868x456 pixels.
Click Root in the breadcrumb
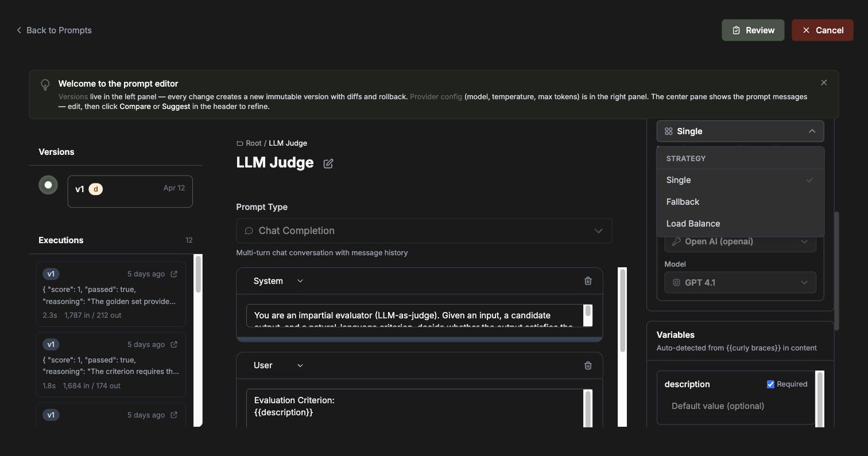pyautogui.click(x=254, y=143)
